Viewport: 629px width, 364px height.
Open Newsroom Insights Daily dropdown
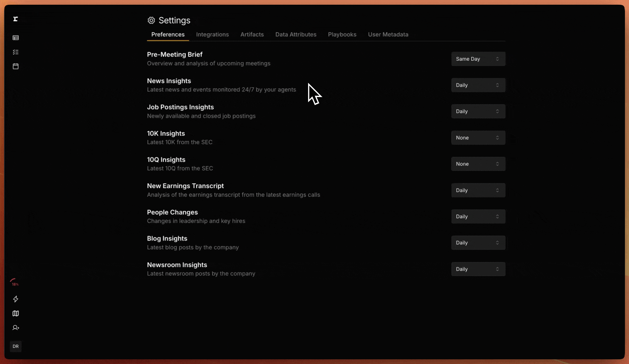[x=478, y=269]
